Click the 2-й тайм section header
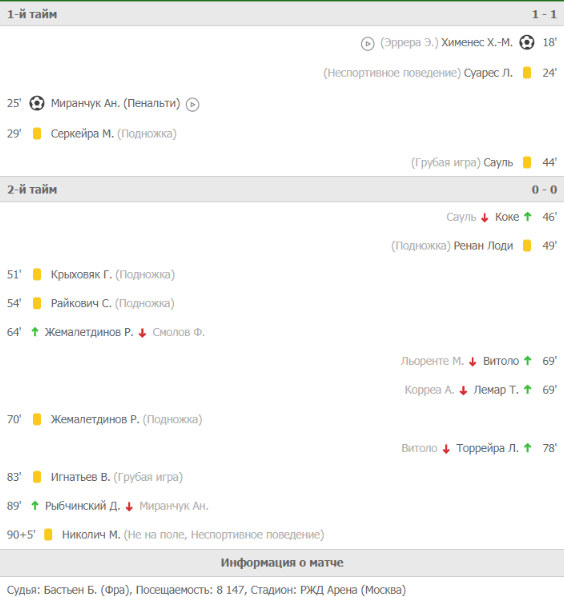The height and width of the screenshot is (597, 564). pyautogui.click(x=282, y=189)
